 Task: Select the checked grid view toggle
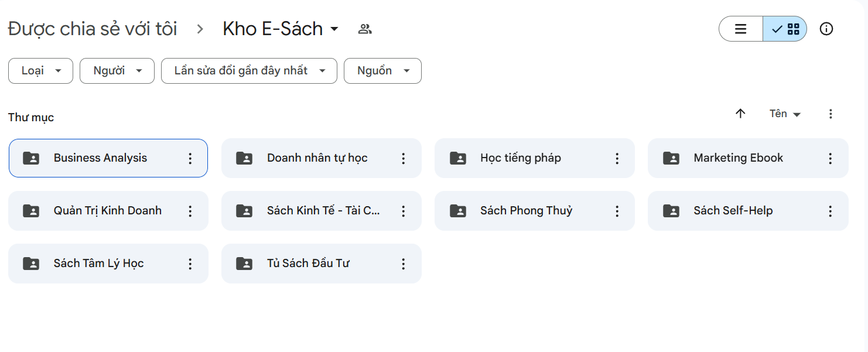tap(784, 28)
